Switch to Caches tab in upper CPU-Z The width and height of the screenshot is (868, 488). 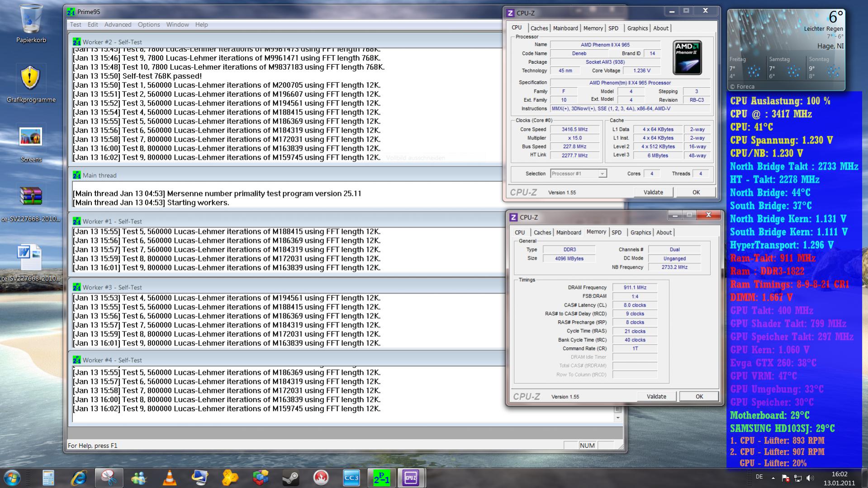[539, 28]
